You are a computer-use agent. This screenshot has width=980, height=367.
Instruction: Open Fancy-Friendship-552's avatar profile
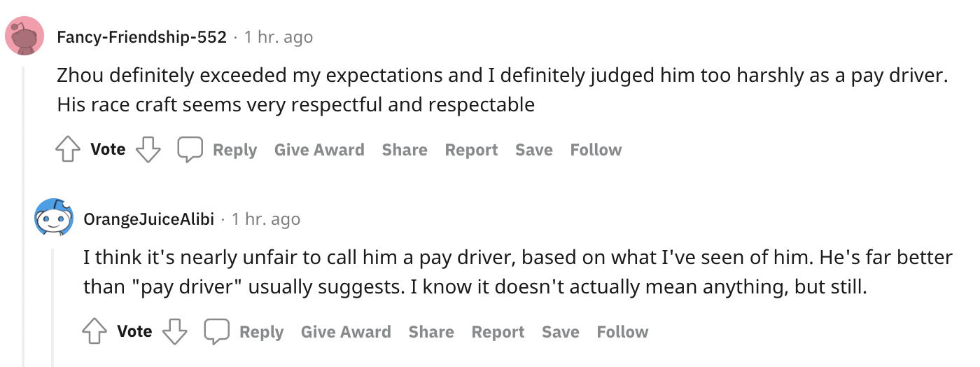(x=25, y=36)
